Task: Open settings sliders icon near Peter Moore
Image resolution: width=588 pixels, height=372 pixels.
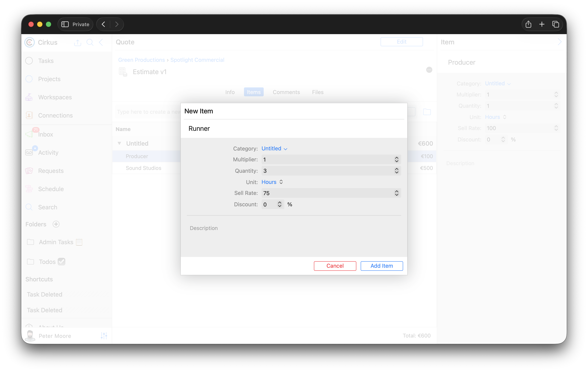Action: [x=104, y=336]
